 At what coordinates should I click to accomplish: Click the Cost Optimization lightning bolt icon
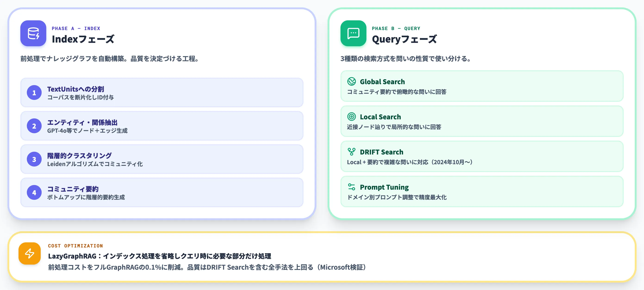pyautogui.click(x=30, y=253)
